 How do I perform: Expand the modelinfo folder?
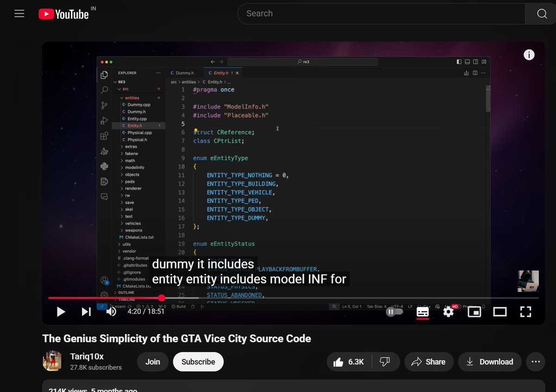pos(134,167)
